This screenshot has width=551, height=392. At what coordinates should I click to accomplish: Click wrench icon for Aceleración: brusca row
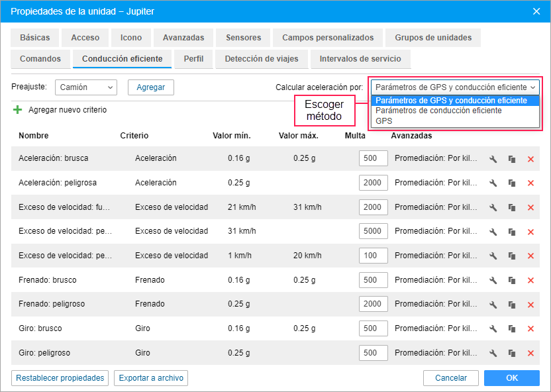pos(493,159)
